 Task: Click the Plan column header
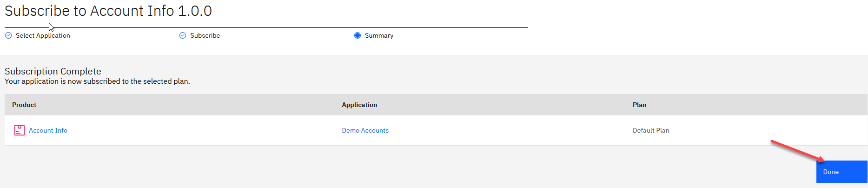tap(639, 105)
